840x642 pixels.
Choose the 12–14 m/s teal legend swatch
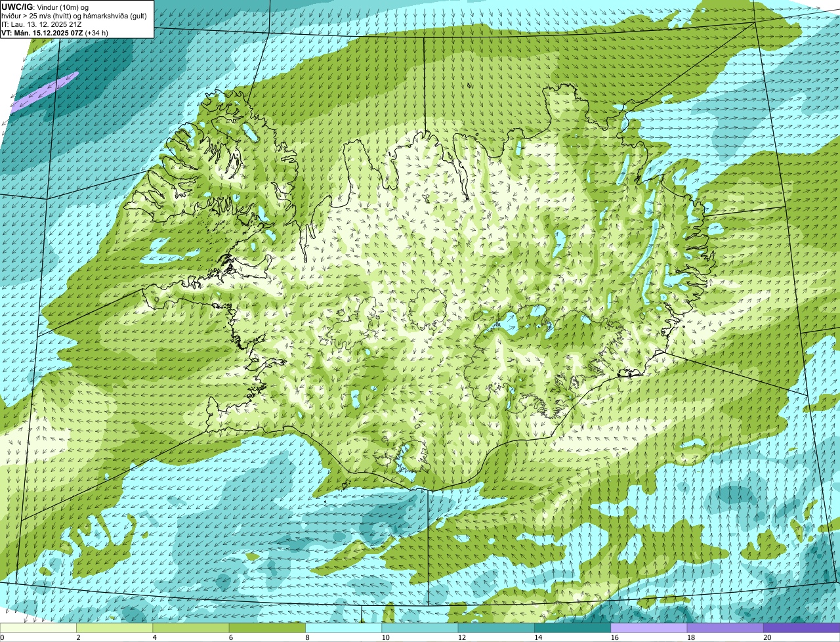[496, 628]
